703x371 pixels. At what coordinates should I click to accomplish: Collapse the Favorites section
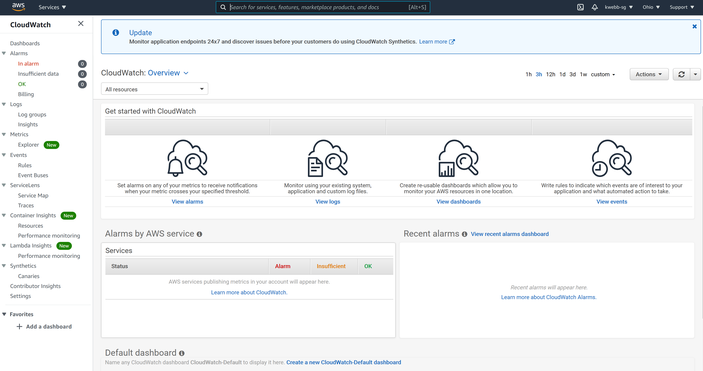pyautogui.click(x=4, y=314)
